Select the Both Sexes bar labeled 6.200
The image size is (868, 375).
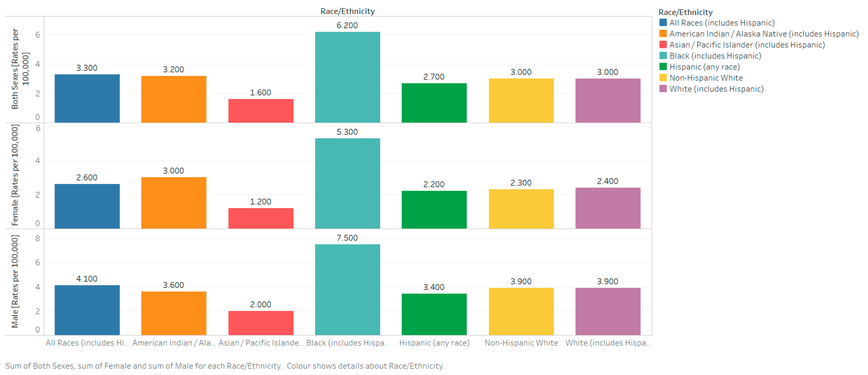tap(347, 77)
